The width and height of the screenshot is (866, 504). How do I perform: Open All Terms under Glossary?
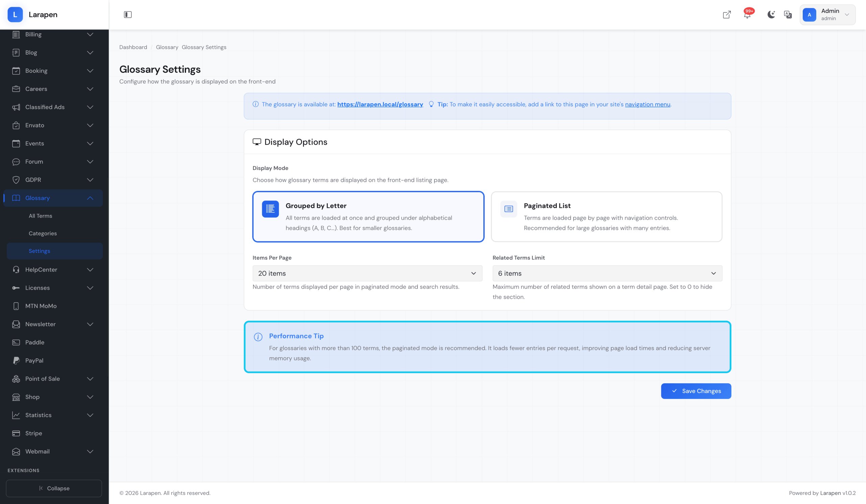pyautogui.click(x=40, y=216)
